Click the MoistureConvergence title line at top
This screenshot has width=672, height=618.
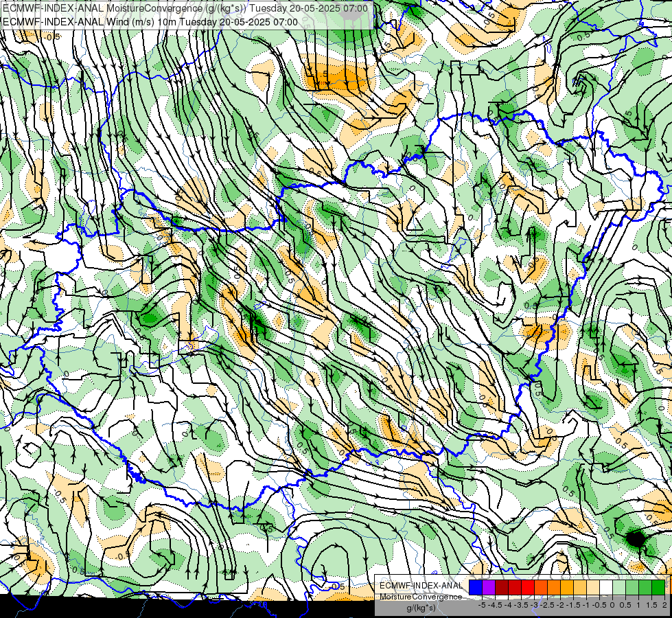(185, 8)
